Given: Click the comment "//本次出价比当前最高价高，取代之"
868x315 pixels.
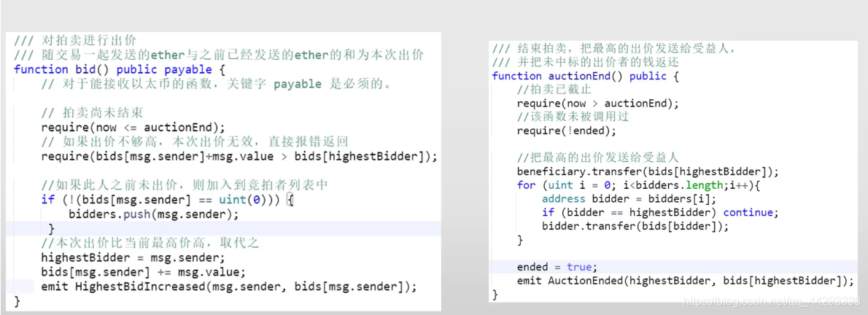Looking at the screenshot, I should coord(150,243).
